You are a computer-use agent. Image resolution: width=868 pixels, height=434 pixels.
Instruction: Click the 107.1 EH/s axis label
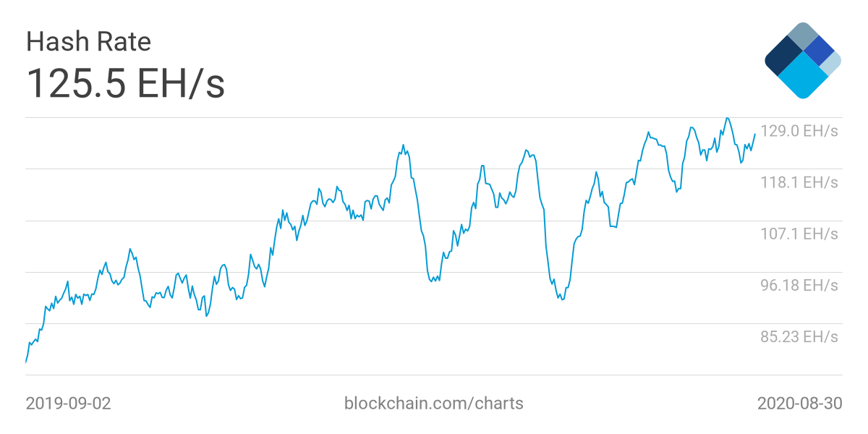pos(799,234)
